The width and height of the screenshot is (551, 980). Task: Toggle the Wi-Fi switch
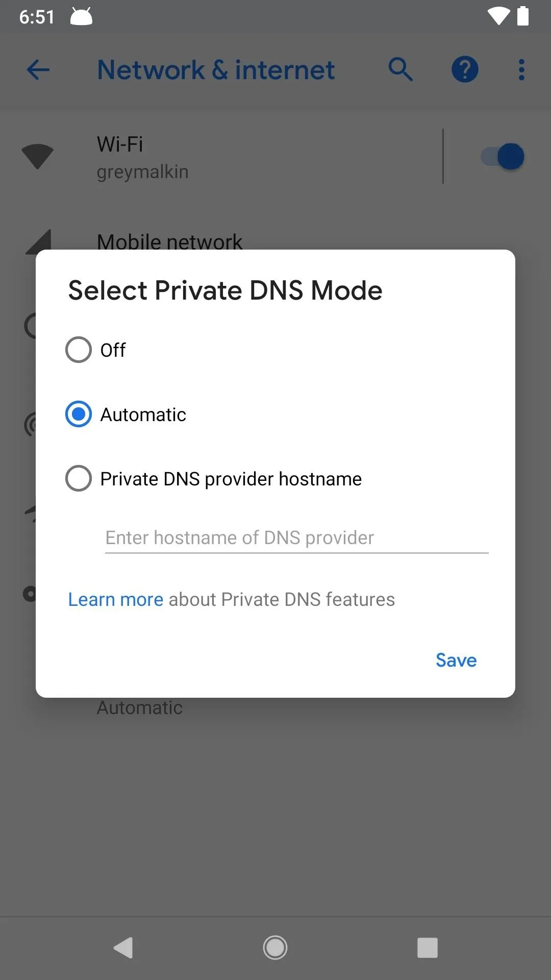503,156
